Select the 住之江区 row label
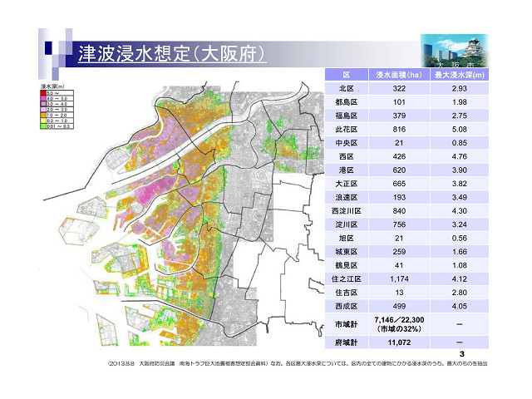The image size is (532, 399). point(347,279)
